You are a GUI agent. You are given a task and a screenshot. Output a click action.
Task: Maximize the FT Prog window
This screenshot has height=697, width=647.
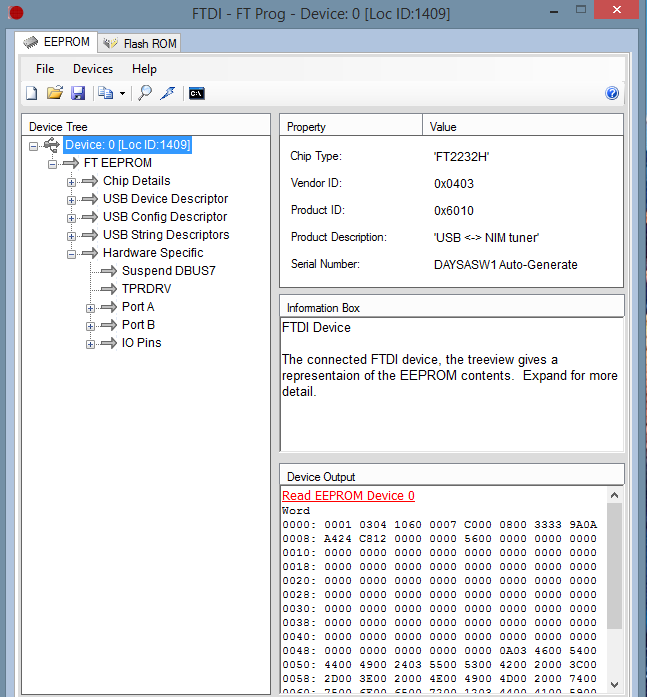point(581,10)
